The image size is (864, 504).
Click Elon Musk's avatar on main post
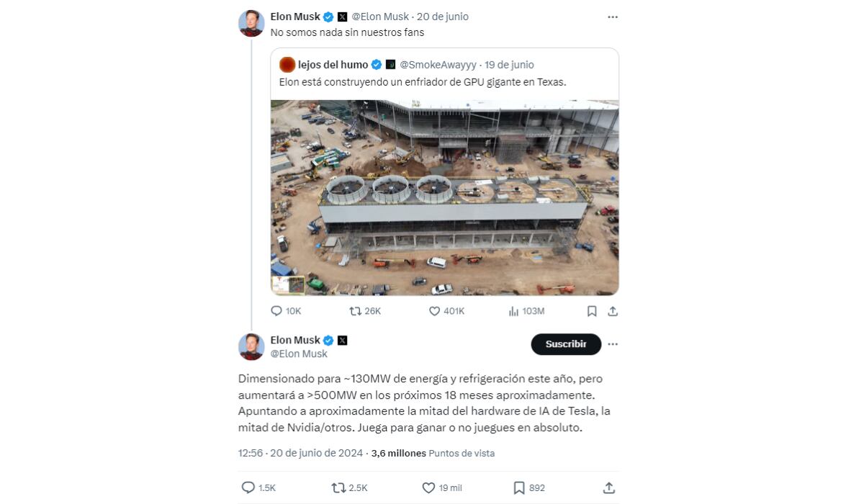click(x=251, y=347)
